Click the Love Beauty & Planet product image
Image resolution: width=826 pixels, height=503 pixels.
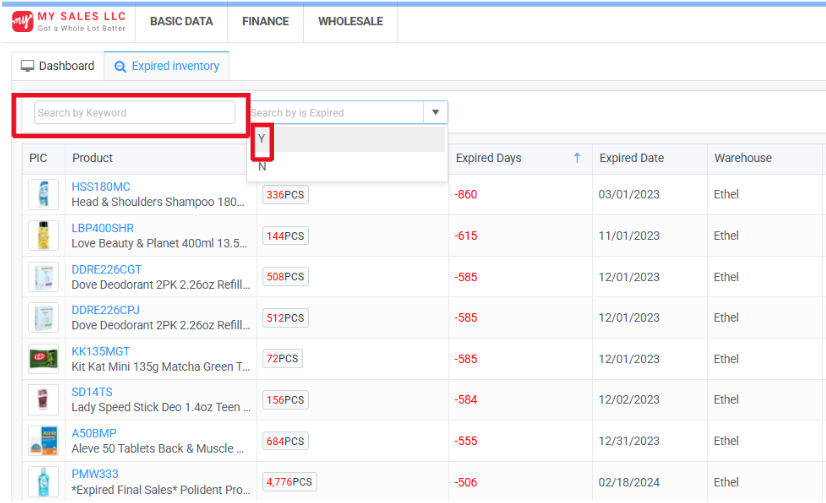click(43, 236)
